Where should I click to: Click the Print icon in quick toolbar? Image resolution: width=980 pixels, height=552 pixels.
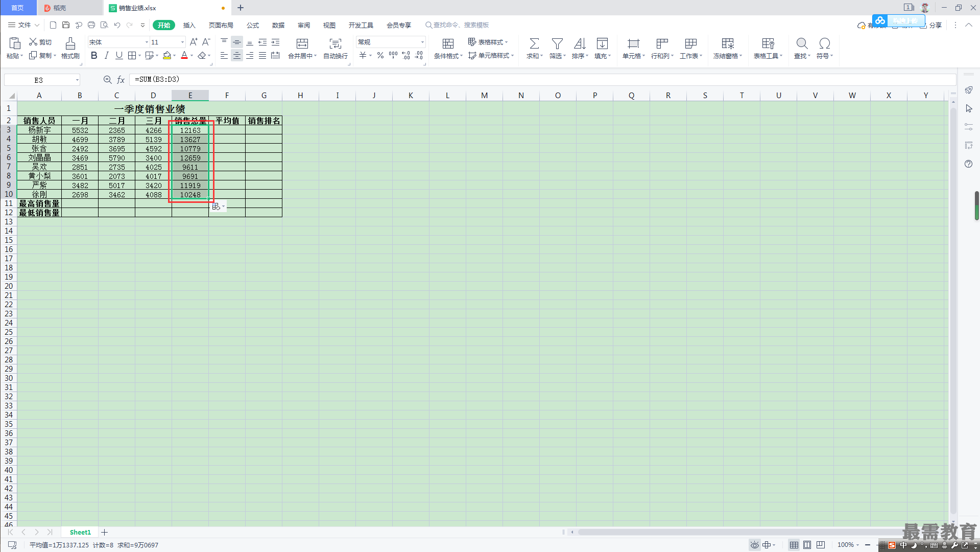coord(91,25)
